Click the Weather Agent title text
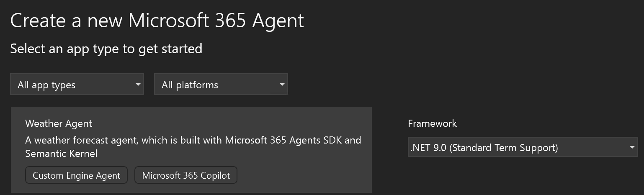Image resolution: width=644 pixels, height=195 pixels. [59, 123]
